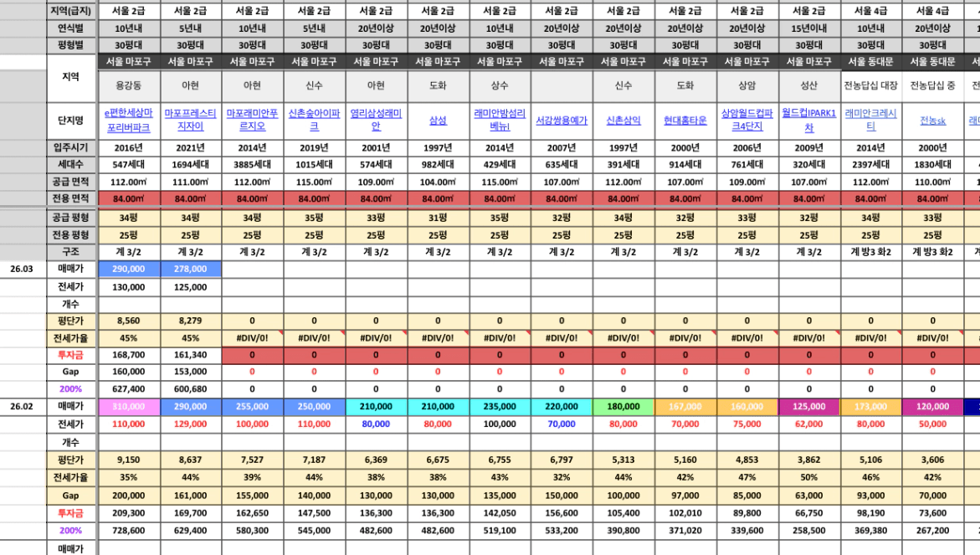The width and height of the screenshot is (980, 555).
Task: Open the 신촌삼익 hyperlink
Action: pyautogui.click(x=623, y=121)
